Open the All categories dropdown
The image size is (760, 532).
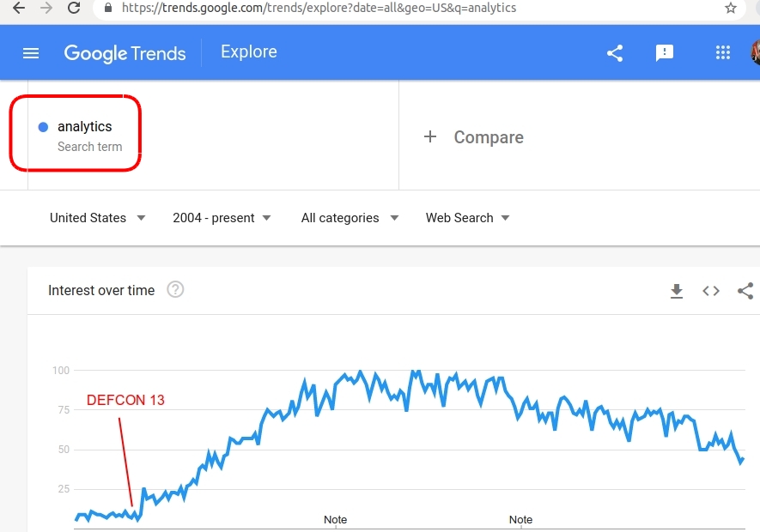point(350,218)
